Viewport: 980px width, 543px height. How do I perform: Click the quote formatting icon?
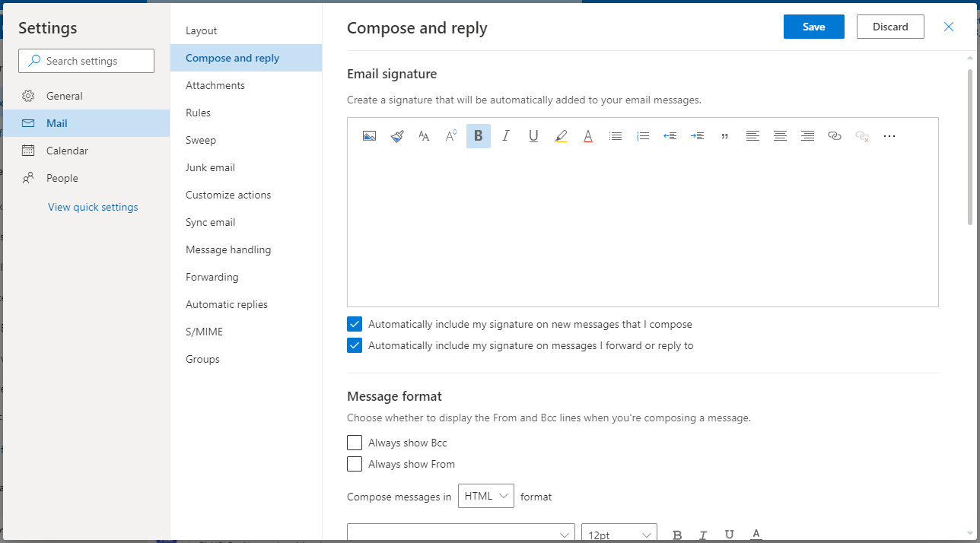(725, 136)
